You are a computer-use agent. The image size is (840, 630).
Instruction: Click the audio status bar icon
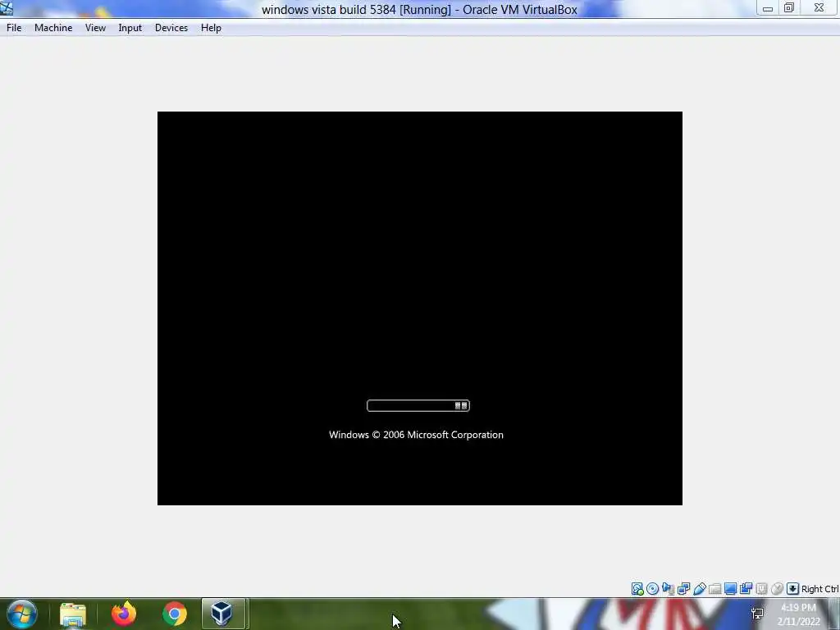coord(668,589)
